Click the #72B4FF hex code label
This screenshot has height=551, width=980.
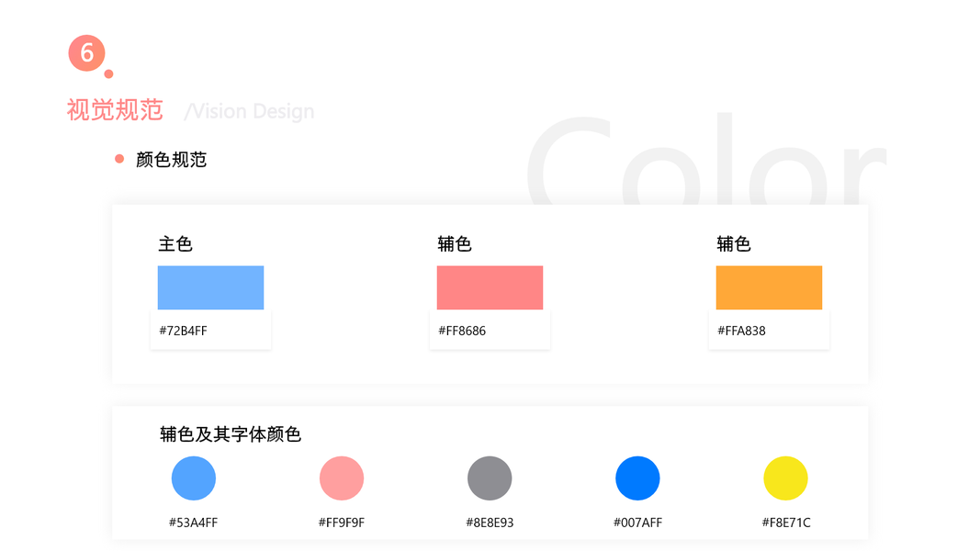click(184, 331)
